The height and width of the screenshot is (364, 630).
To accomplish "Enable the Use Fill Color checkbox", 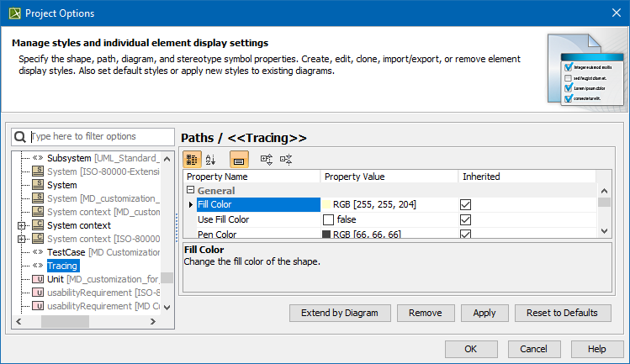I will point(329,219).
